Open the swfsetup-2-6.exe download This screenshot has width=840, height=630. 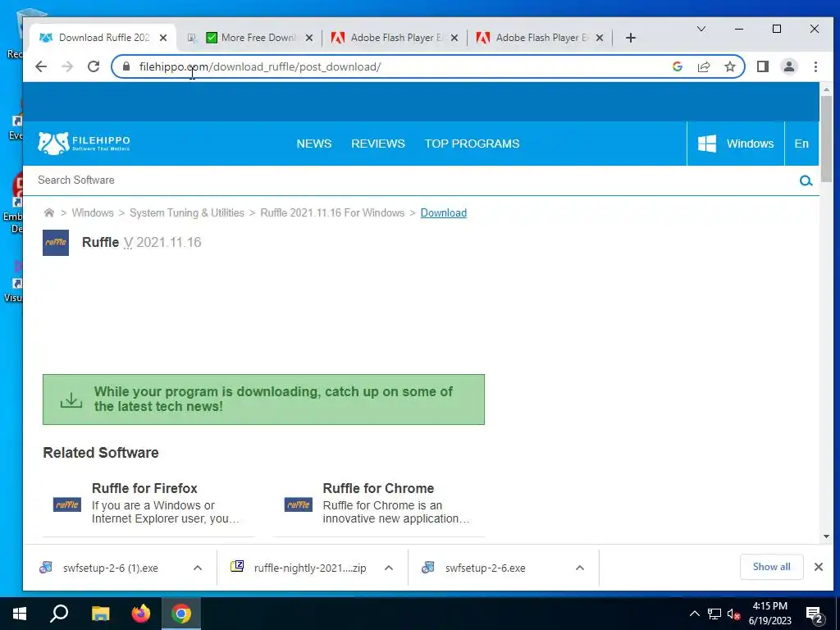485,568
